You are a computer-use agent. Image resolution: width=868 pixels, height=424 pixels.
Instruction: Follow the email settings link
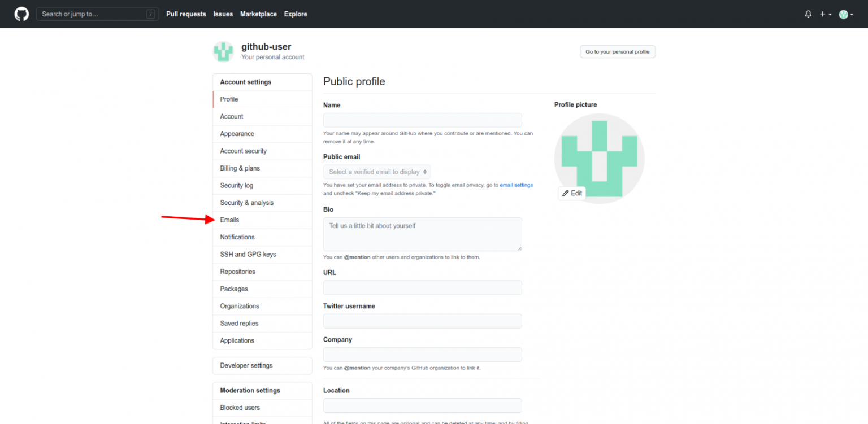pyautogui.click(x=516, y=185)
